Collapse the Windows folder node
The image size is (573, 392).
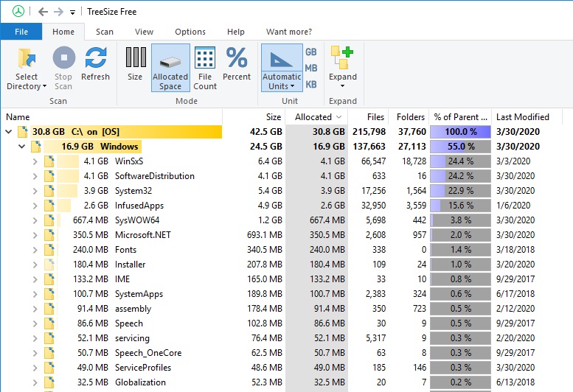coord(22,147)
